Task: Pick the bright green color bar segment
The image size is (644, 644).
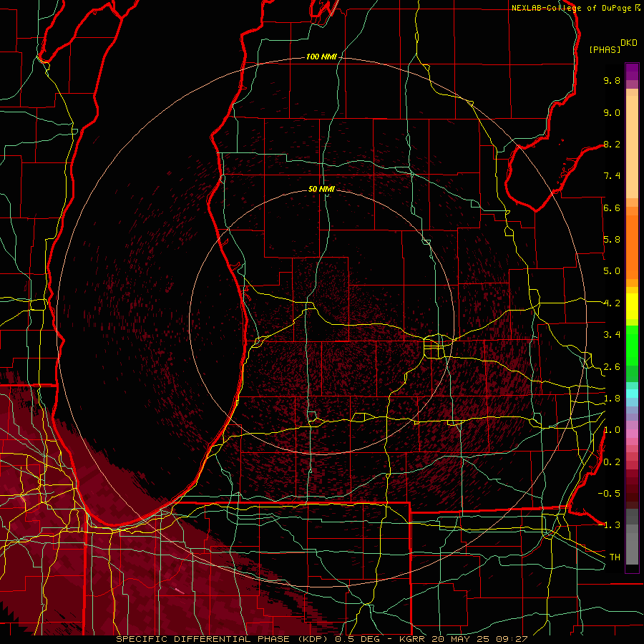Action: pos(632,347)
